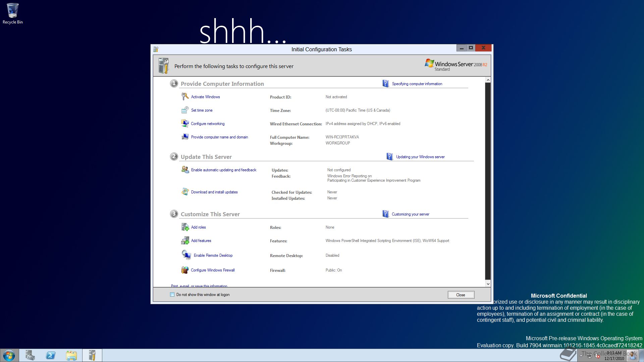Minimize the Initial Configuration Tasks window

click(462, 48)
